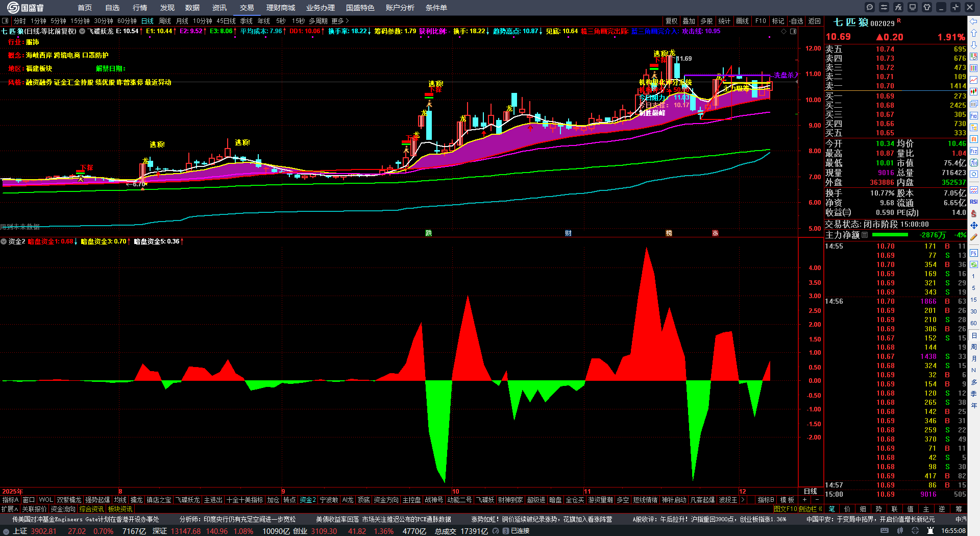
Task: Show more indicator tabs with the right chevron
Action: (x=743, y=500)
